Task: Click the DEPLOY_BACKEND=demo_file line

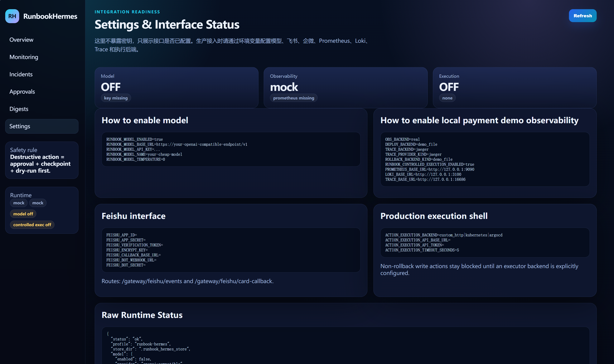Action: click(411, 144)
